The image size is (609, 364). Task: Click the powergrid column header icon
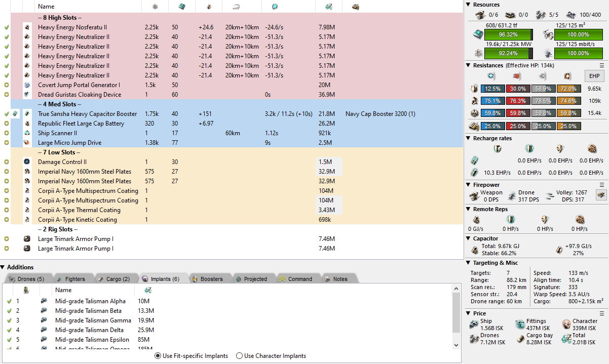coord(155,7)
